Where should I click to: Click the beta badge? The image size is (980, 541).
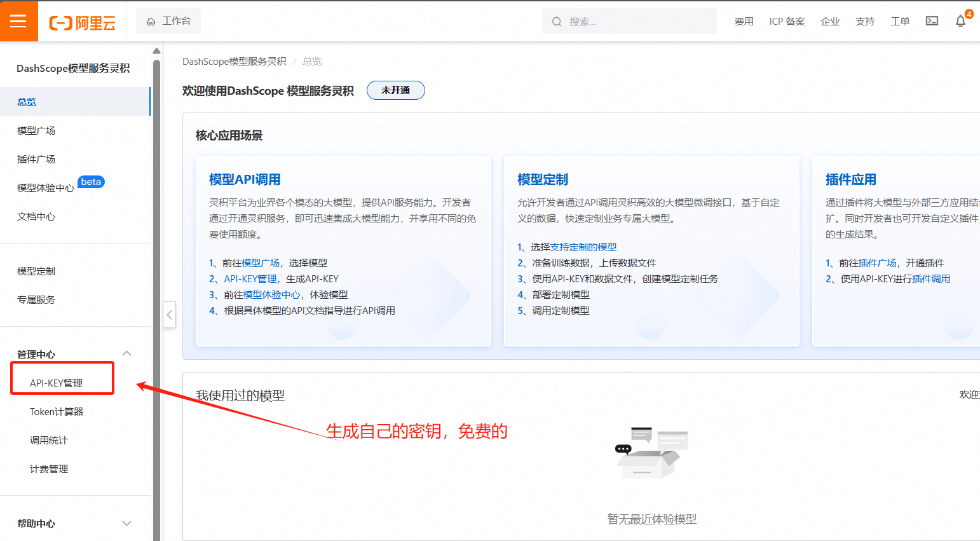91,182
